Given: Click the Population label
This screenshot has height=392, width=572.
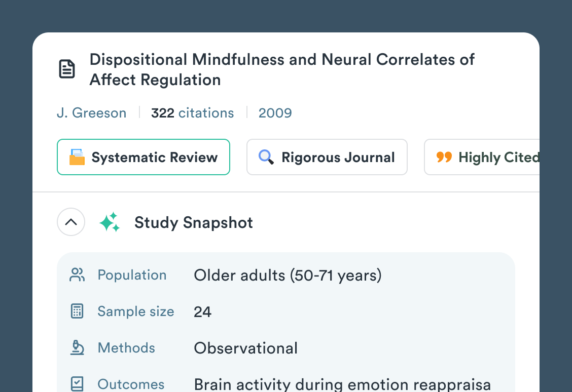Looking at the screenshot, I should point(132,275).
